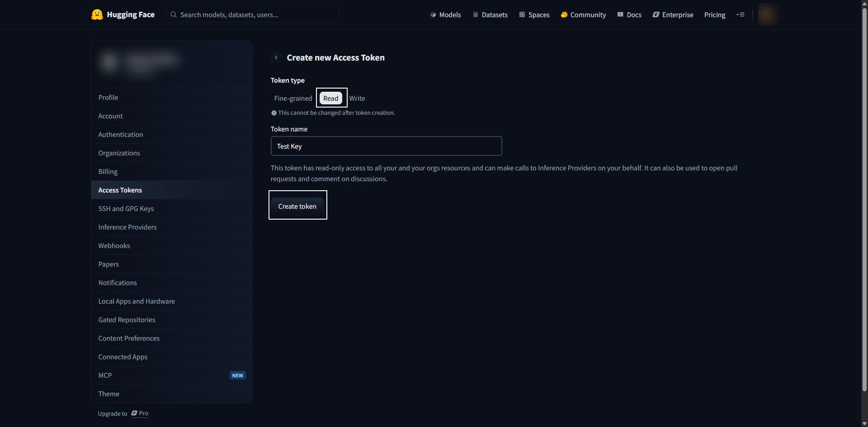Select the Fine-grained token type
868x427 pixels.
[x=293, y=98]
